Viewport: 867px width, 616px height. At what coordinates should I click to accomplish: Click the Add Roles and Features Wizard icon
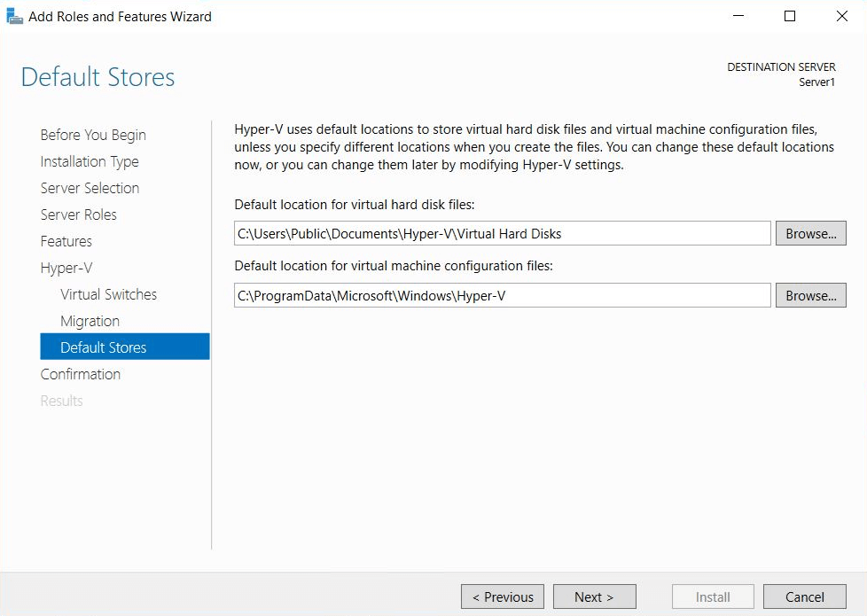(13, 15)
